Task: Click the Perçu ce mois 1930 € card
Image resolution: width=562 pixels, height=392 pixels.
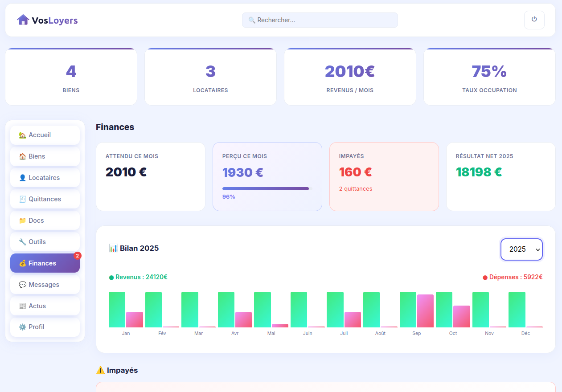Action: (267, 176)
